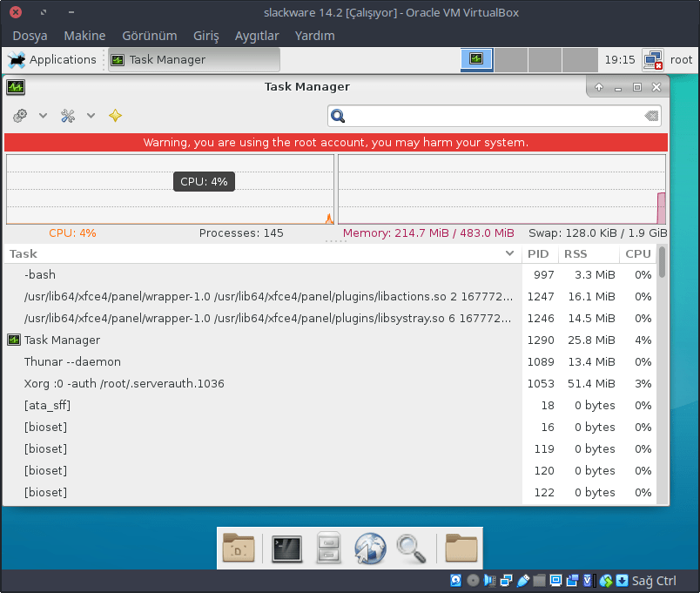
Task: Click the roll-up window arrow button
Action: click(599, 87)
